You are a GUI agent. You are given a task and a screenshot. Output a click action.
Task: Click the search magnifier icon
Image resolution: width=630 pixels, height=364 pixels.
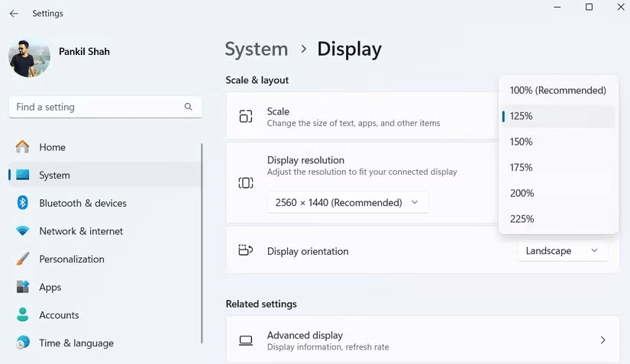[x=189, y=107]
